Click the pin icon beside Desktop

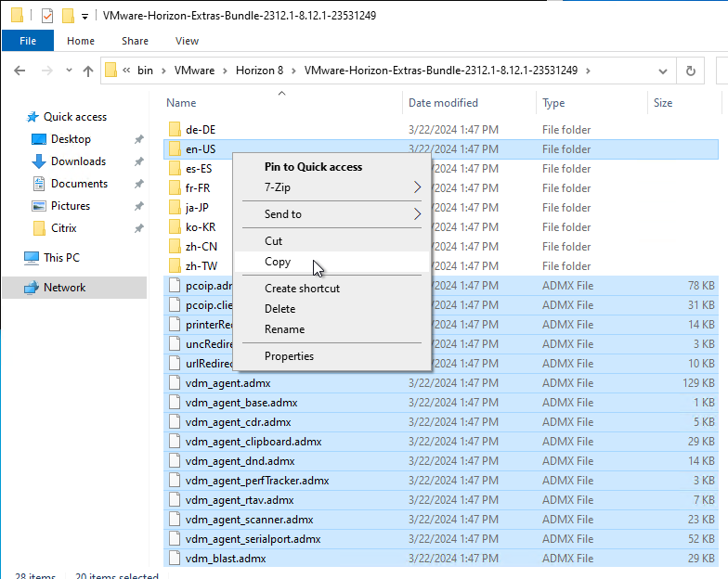[139, 139]
